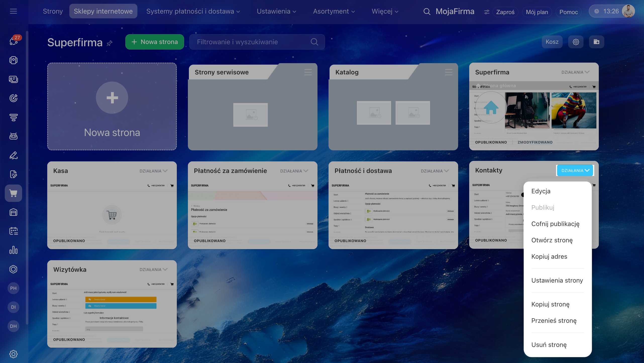Open the Więcej dropdown
The image size is (644, 363).
385,11
